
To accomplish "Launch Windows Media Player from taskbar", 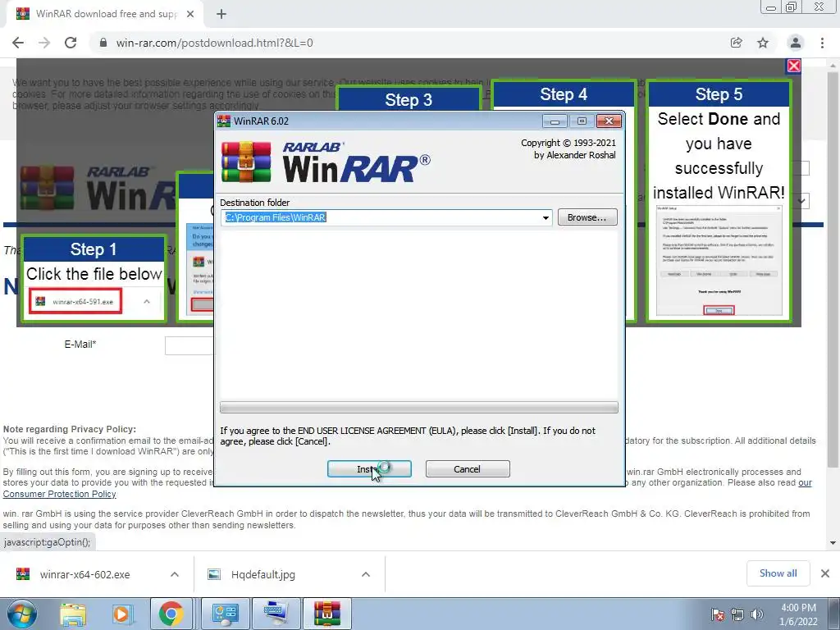I will click(x=121, y=614).
